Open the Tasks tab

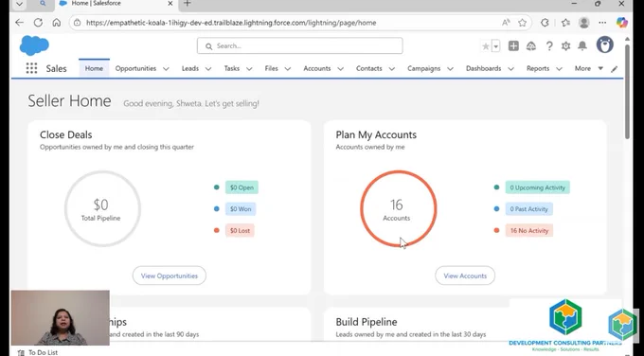(x=232, y=68)
